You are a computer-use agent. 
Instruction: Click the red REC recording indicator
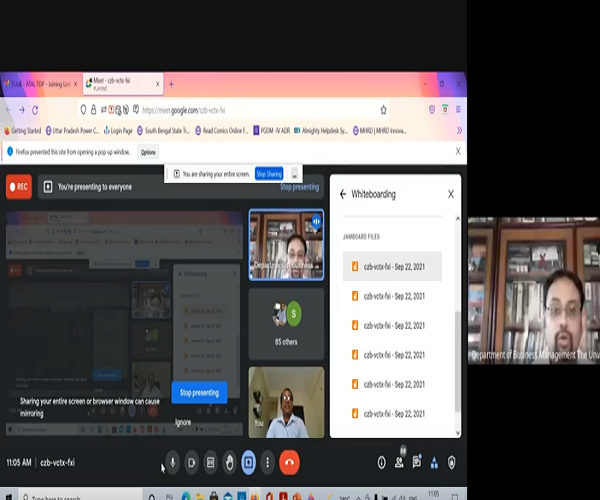click(19, 187)
